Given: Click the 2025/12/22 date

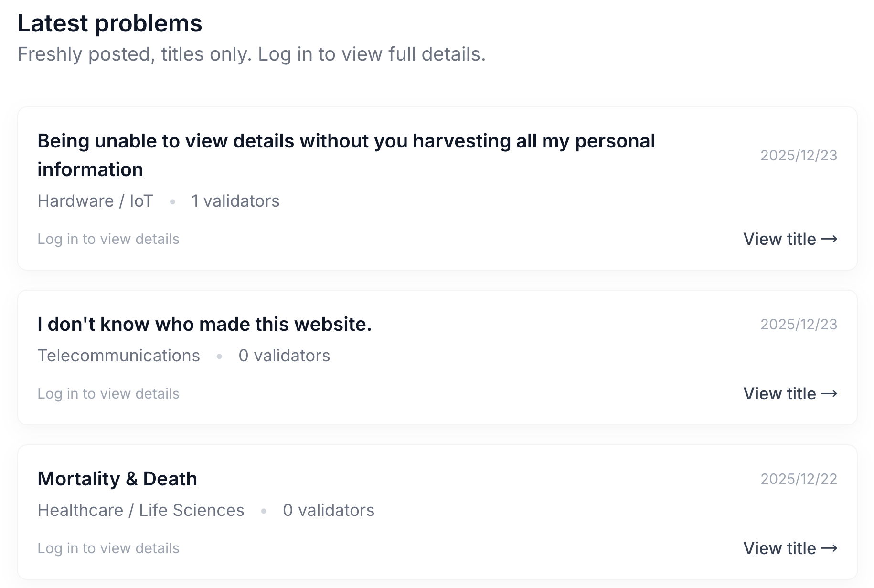Looking at the screenshot, I should point(799,479).
